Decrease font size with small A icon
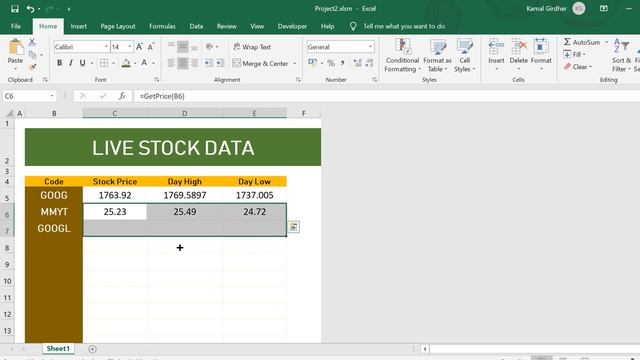This screenshot has height=360, width=640. [151, 47]
